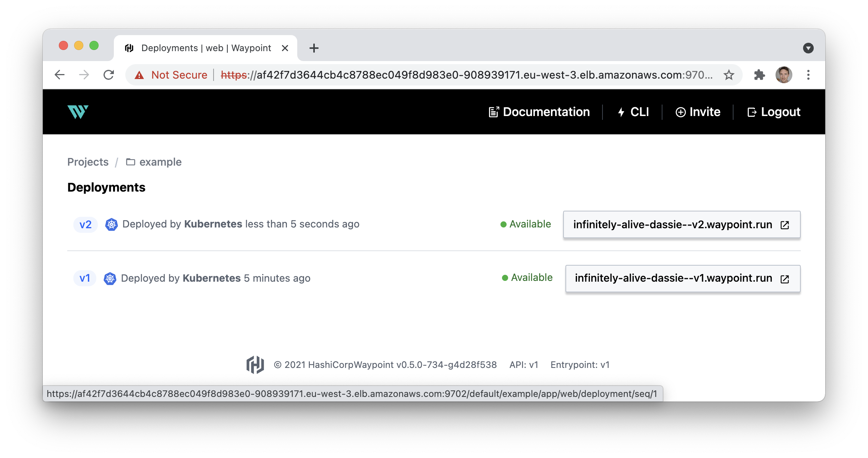The height and width of the screenshot is (458, 868).
Task: Click the HashiCorp logo in the footer
Action: coord(255,365)
